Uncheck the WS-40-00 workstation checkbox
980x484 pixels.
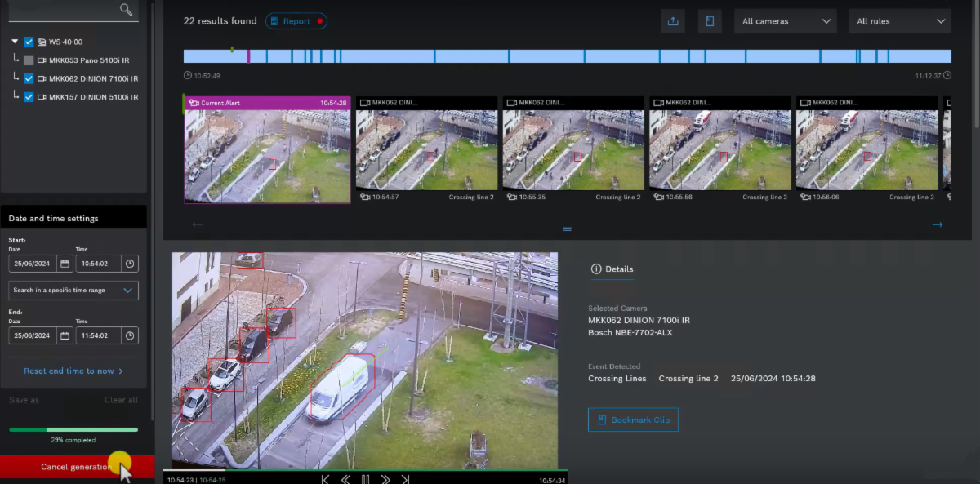pos(29,42)
